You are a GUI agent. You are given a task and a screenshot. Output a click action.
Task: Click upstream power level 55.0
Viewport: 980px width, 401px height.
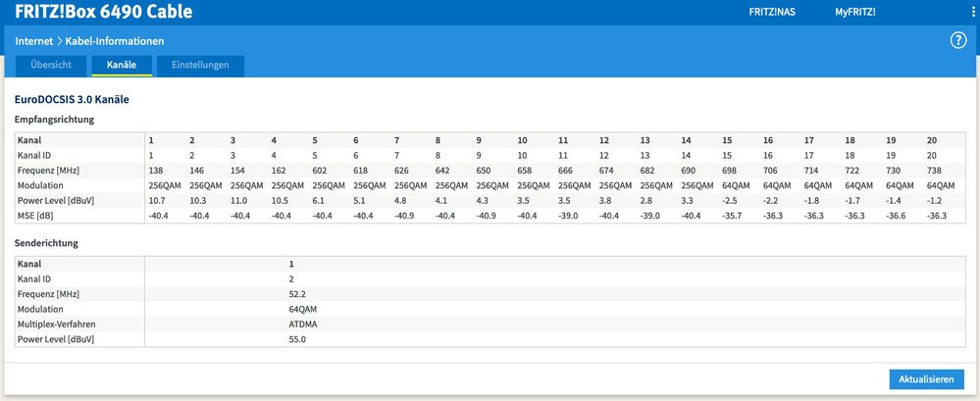pos(297,339)
